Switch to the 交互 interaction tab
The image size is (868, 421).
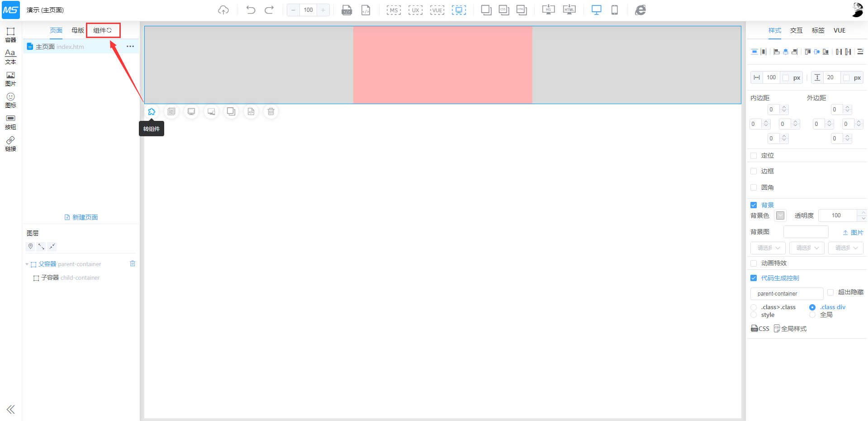796,30
